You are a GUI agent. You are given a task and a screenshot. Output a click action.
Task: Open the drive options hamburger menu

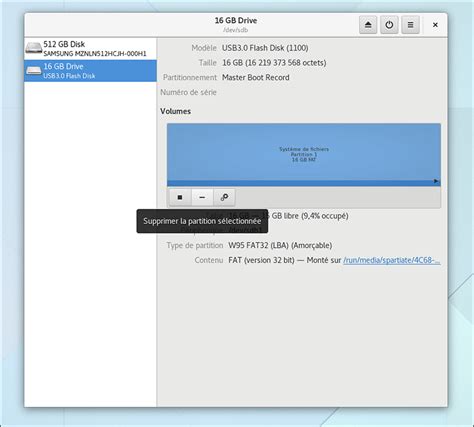coord(410,25)
